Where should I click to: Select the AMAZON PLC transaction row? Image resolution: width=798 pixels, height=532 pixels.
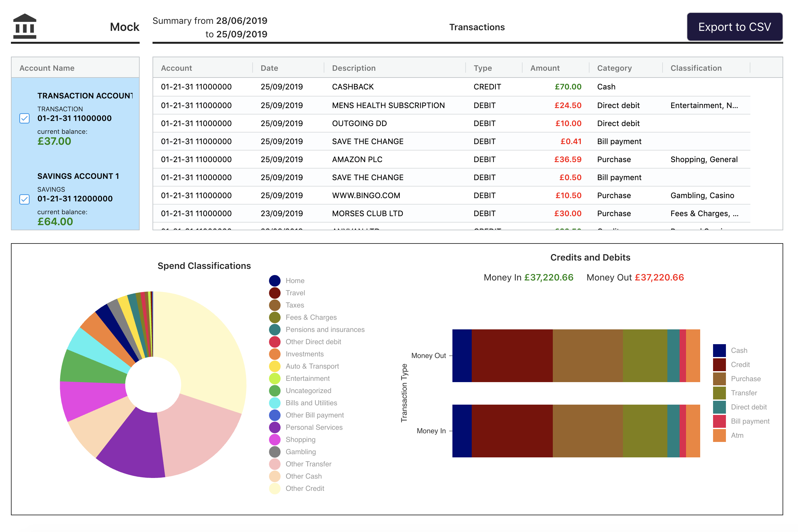pyautogui.click(x=357, y=160)
